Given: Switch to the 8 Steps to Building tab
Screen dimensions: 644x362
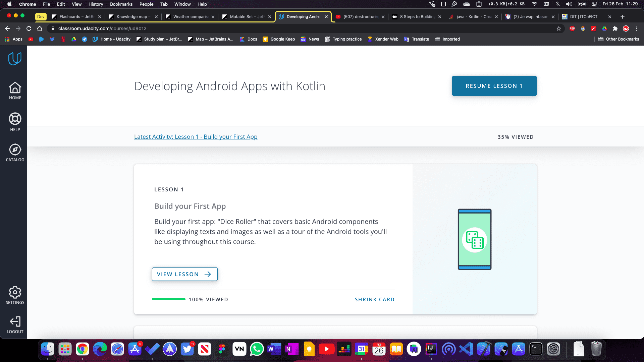Looking at the screenshot, I should [417, 17].
